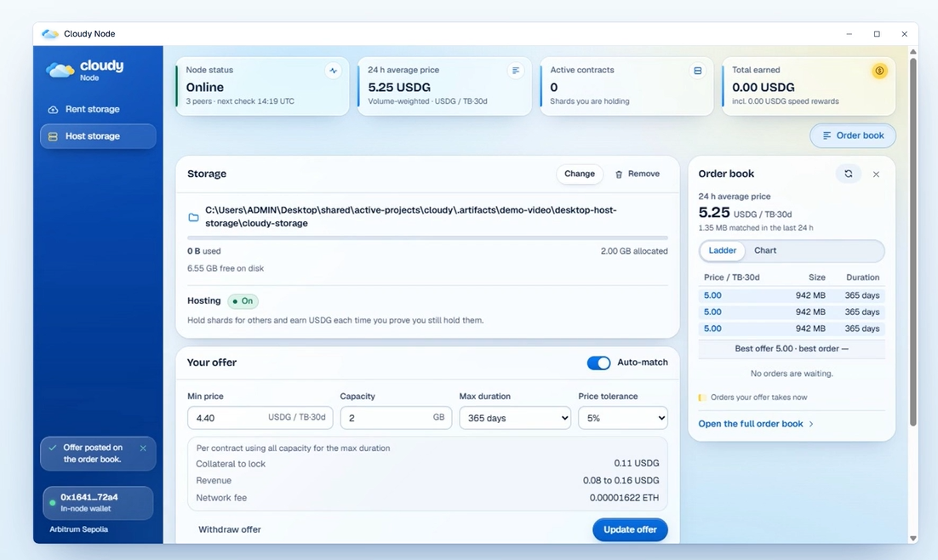Click the 0x1641…72a4 in-node wallet
938x560 pixels.
tap(98, 503)
